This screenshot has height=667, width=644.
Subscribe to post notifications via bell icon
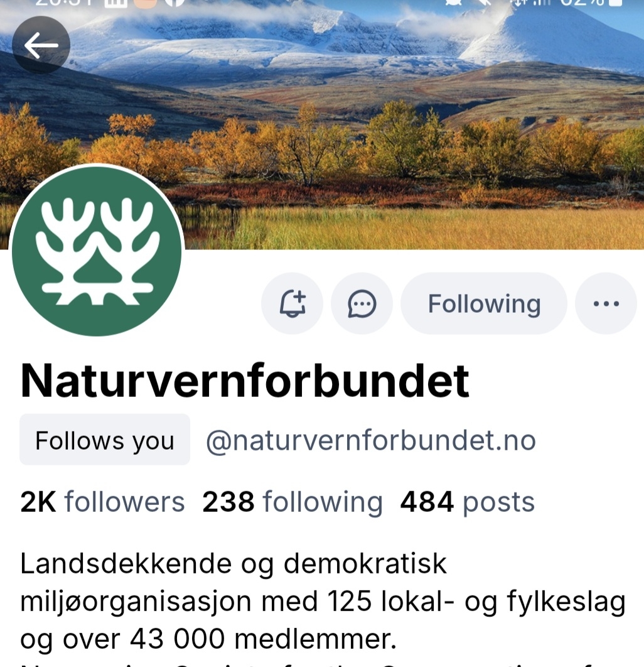click(292, 303)
